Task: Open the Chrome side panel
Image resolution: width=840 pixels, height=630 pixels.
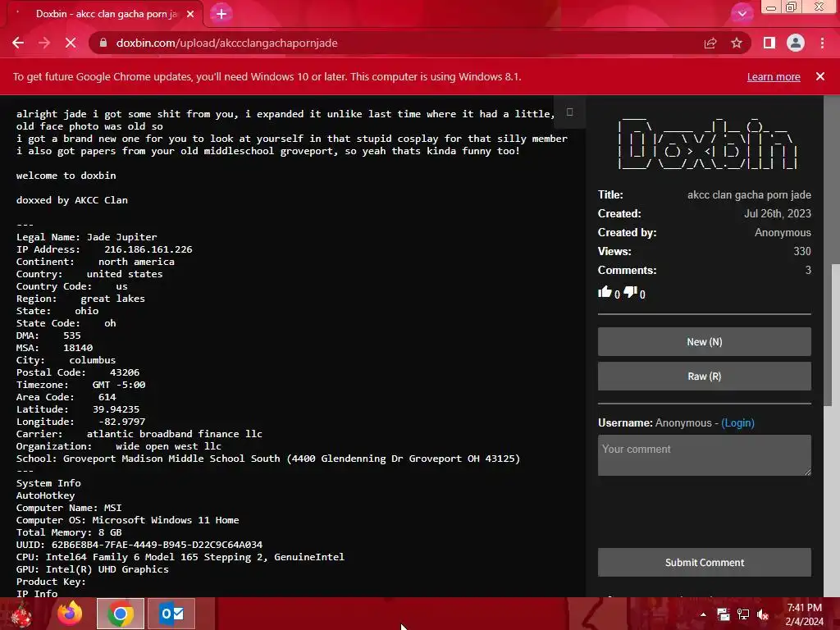Action: [x=769, y=43]
